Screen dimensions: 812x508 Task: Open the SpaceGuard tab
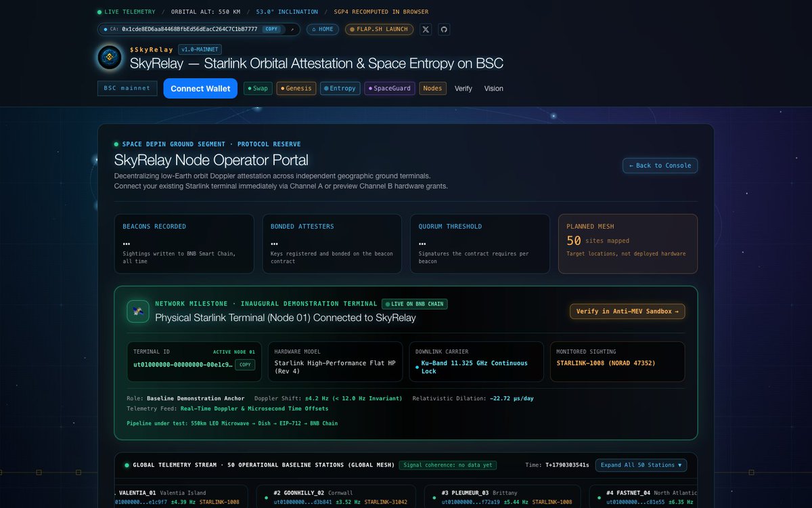tap(390, 88)
